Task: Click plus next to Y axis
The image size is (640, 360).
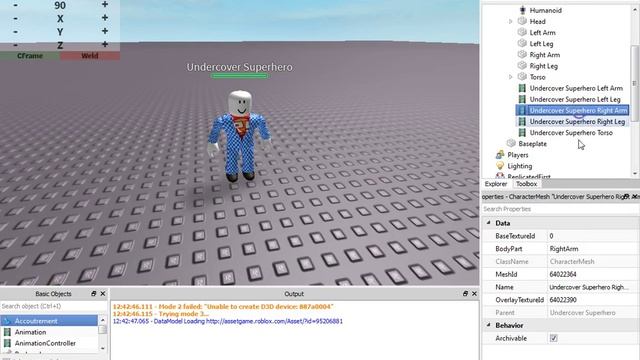Action: point(105,31)
